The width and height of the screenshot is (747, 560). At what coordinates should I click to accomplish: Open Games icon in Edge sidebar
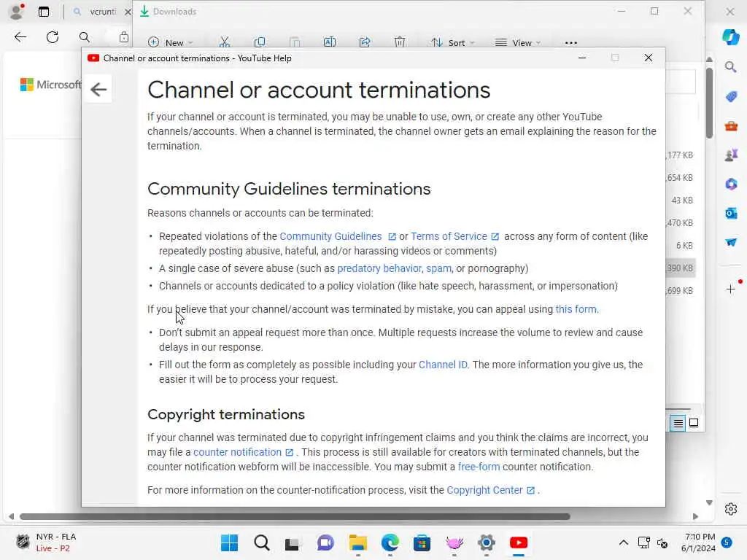point(731,155)
